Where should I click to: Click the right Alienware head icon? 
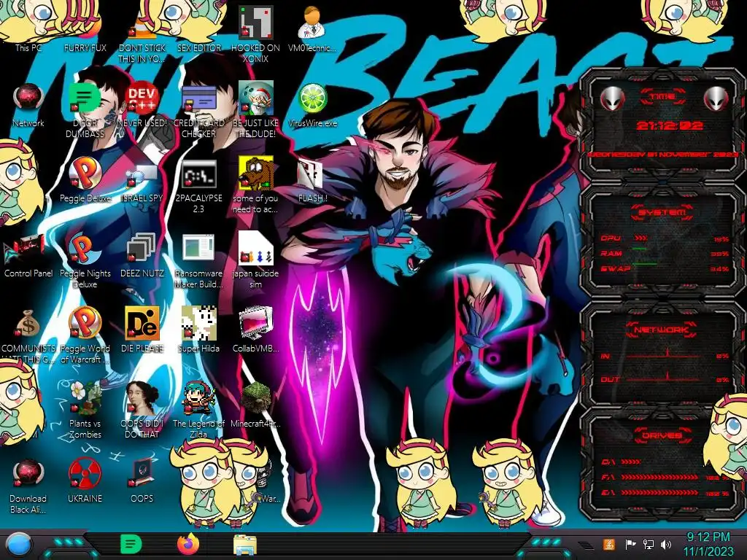716,99
